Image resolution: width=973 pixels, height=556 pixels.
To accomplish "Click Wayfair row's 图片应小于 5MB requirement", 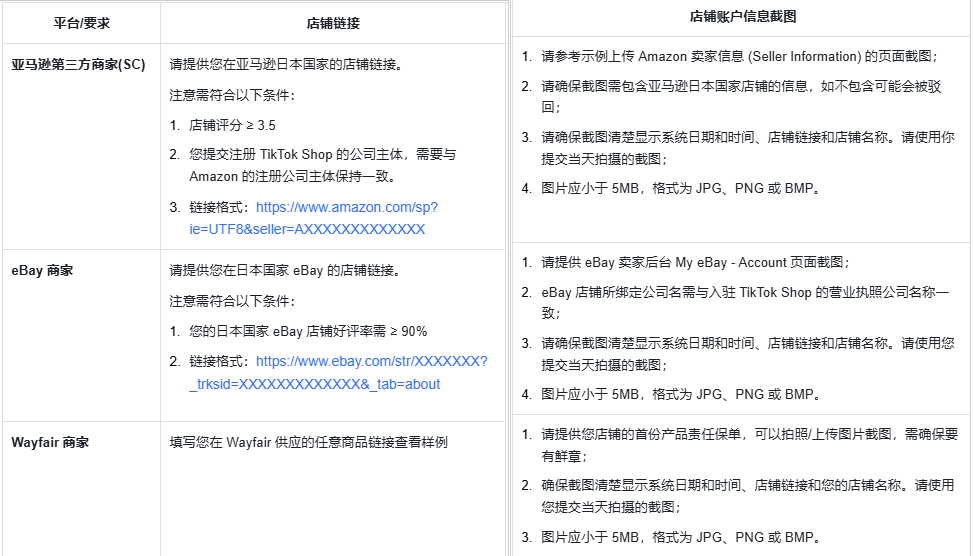I will point(681,537).
